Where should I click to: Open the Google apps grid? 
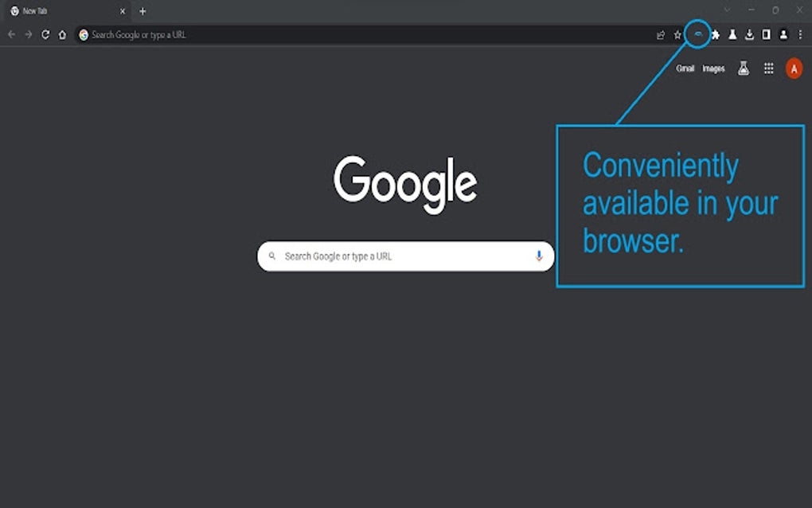[769, 68]
